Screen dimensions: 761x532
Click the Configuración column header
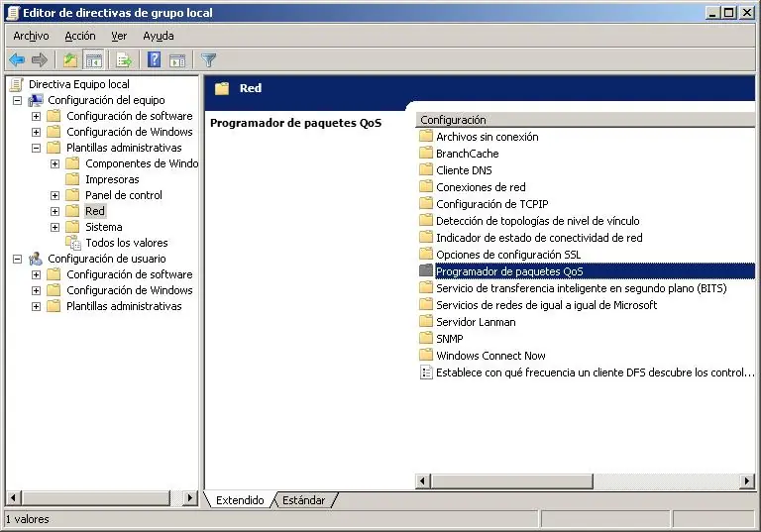click(585, 120)
